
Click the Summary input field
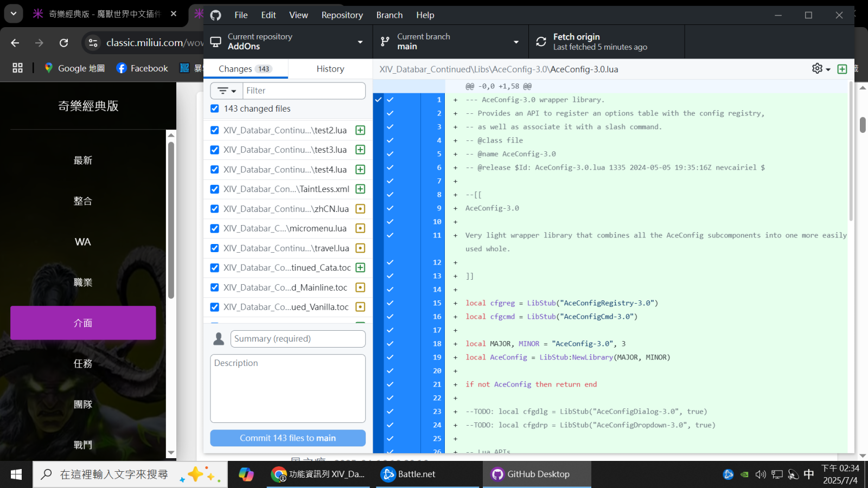coord(298,339)
